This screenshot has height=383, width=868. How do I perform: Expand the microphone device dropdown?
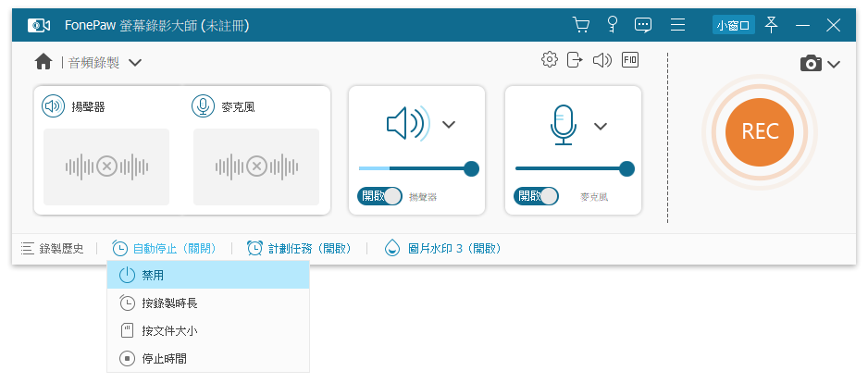point(601,127)
